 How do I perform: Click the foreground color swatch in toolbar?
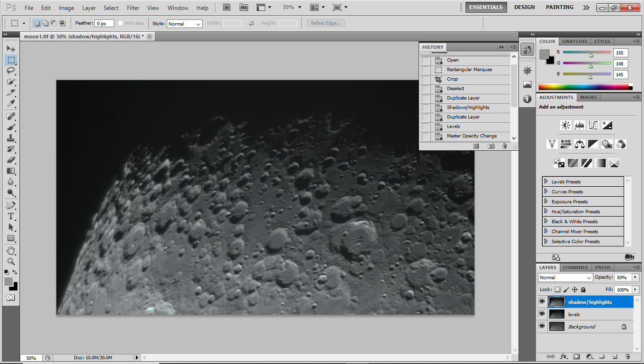pos(9,282)
